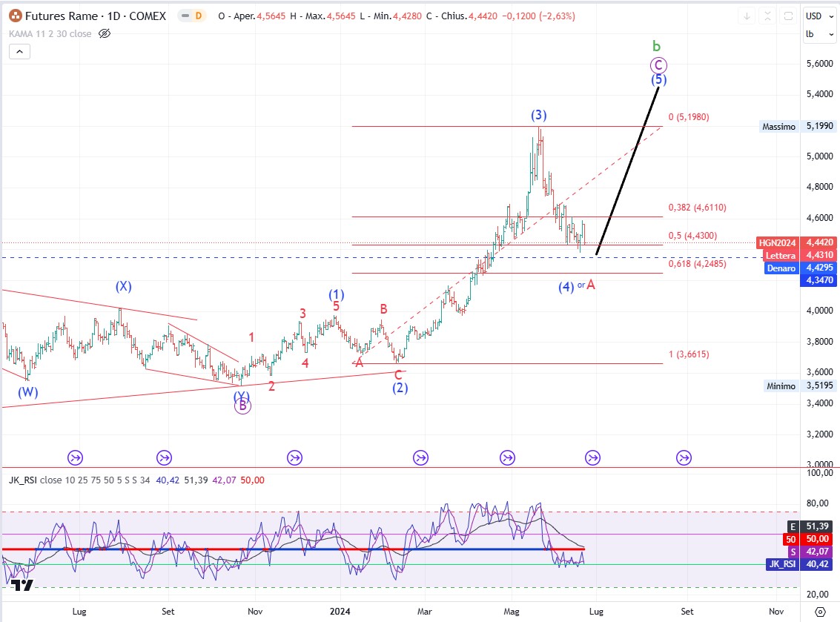This screenshot has height=622, width=840.
Task: Click the copper symbol logo icon
Action: 16,16
